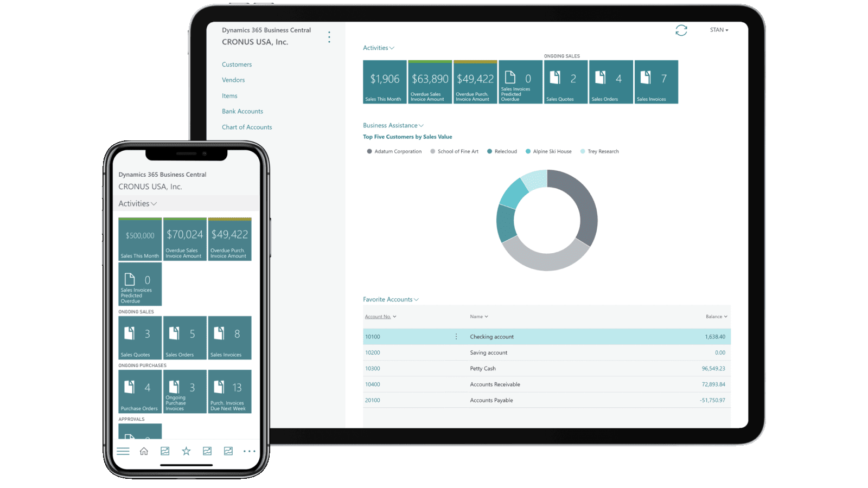Tap chart icon between home and star
Image resolution: width=868 pixels, height=488 pixels.
pyautogui.click(x=165, y=451)
